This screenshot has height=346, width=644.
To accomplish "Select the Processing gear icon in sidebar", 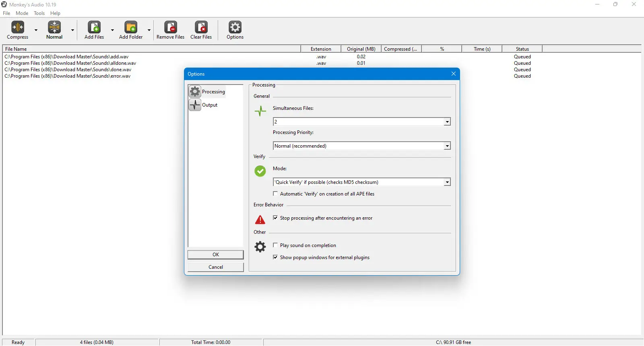I will (195, 91).
